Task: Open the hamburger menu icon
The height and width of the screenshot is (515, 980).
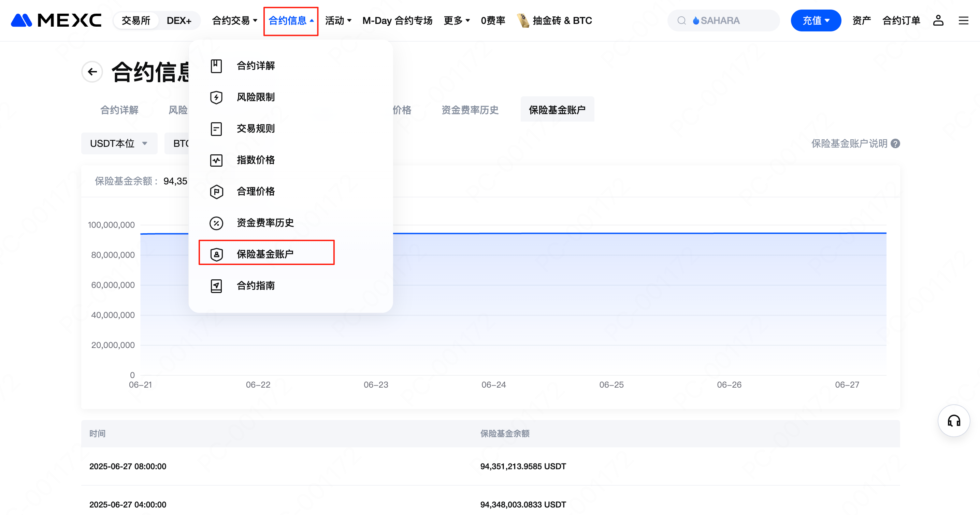Action: (x=963, y=20)
